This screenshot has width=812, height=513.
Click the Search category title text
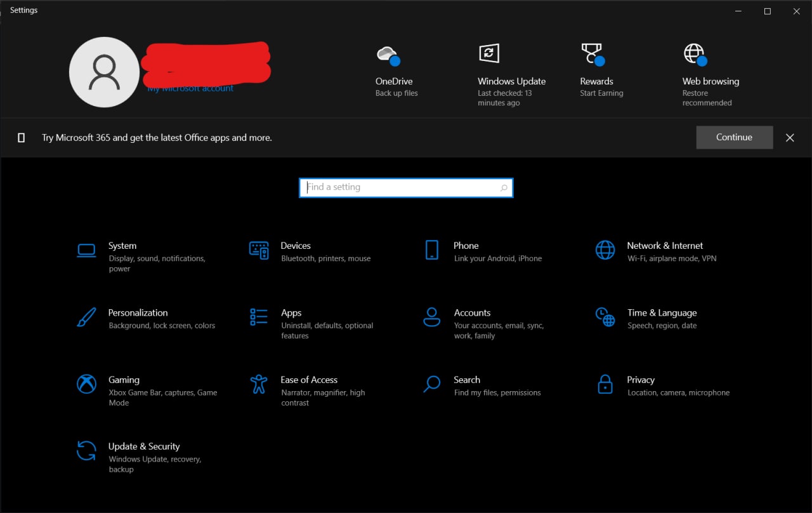[467, 380]
